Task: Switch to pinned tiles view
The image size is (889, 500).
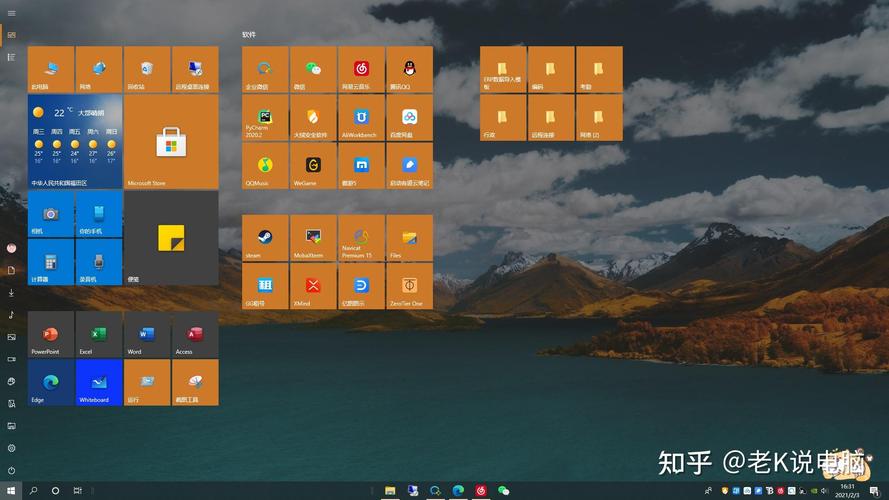Action: [x=11, y=35]
